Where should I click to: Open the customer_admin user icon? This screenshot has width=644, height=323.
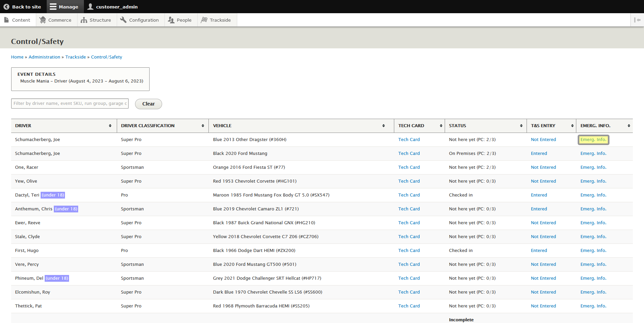pos(90,7)
